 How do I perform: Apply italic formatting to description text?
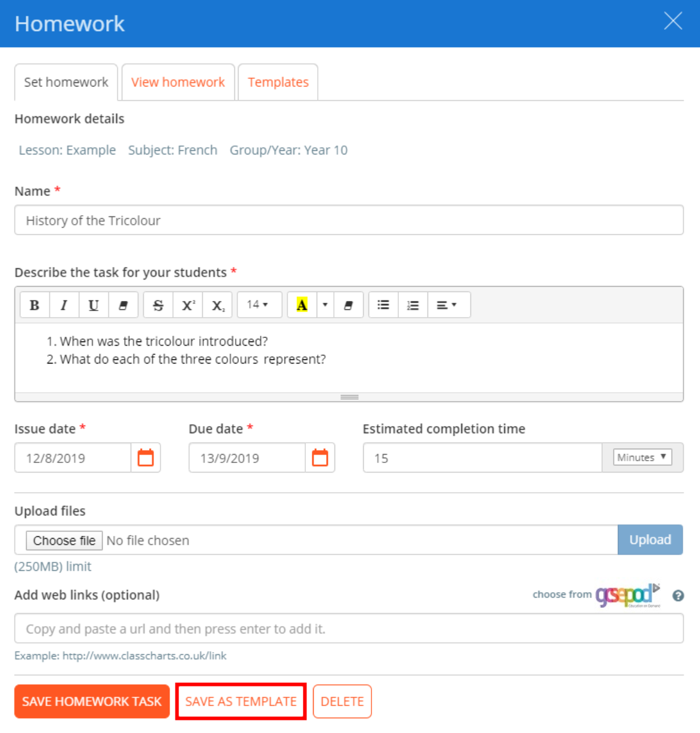[64, 305]
